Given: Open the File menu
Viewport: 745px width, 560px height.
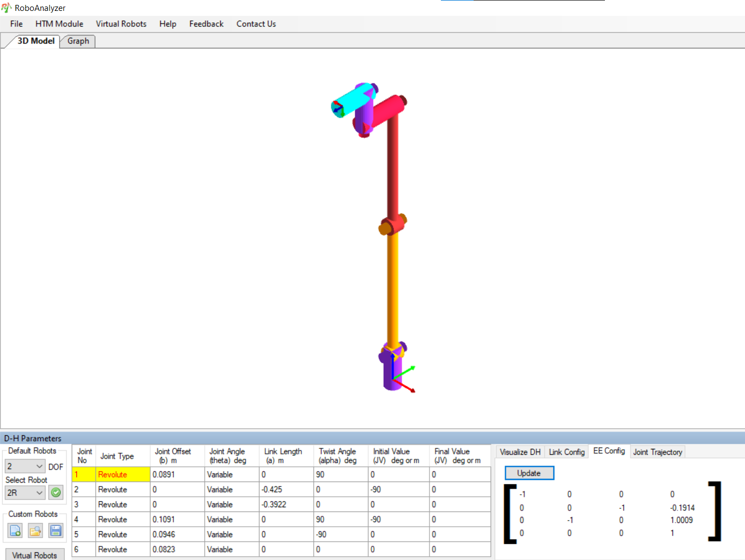Looking at the screenshot, I should tap(16, 24).
